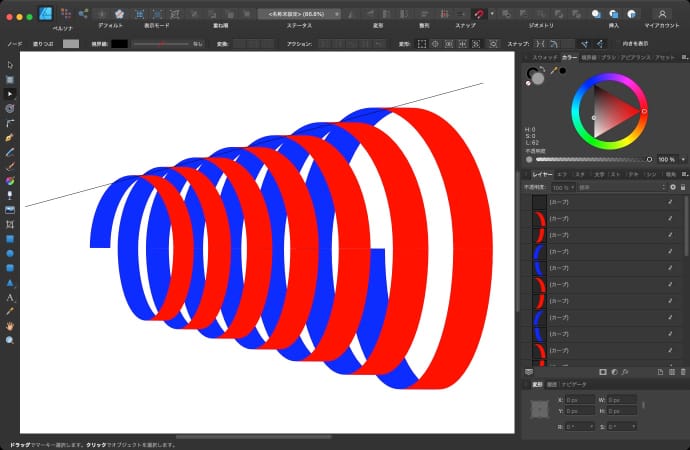Screen dimensions: 690x450
Task: Toggle visibility checkmark of the first カーブ layer
Action: pyautogui.click(x=670, y=201)
